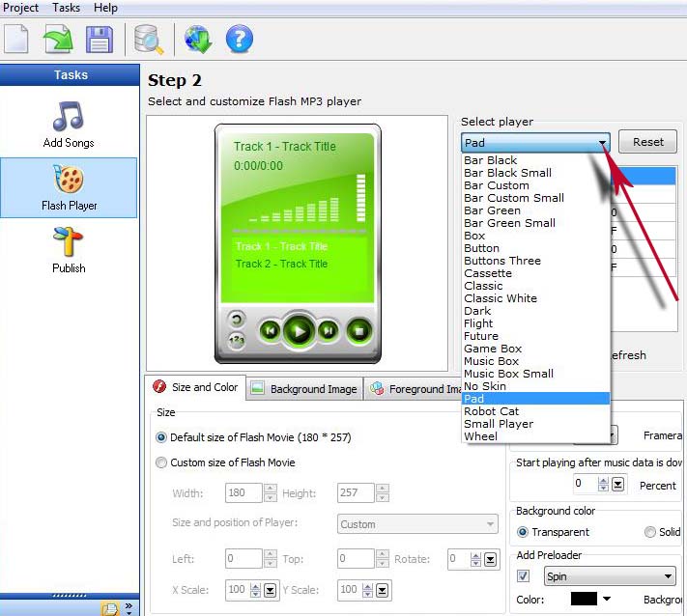687x616 pixels.
Task: Choose Transparent background color option
Action: click(x=523, y=532)
